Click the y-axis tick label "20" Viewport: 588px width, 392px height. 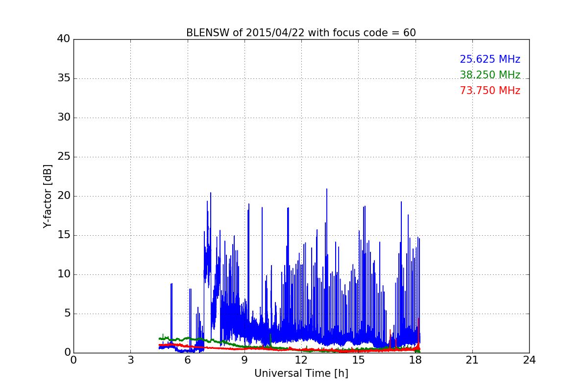[64, 196]
